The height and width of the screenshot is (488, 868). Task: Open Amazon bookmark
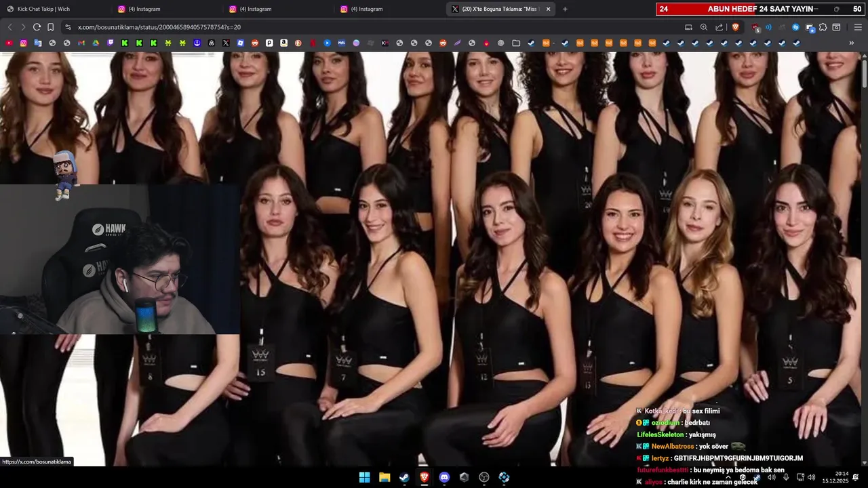click(283, 43)
